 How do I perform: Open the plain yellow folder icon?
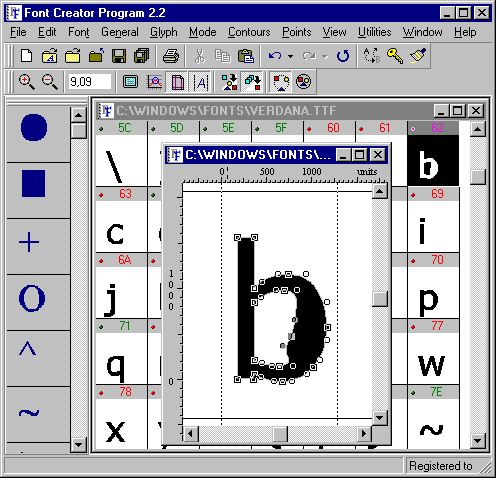[73, 56]
